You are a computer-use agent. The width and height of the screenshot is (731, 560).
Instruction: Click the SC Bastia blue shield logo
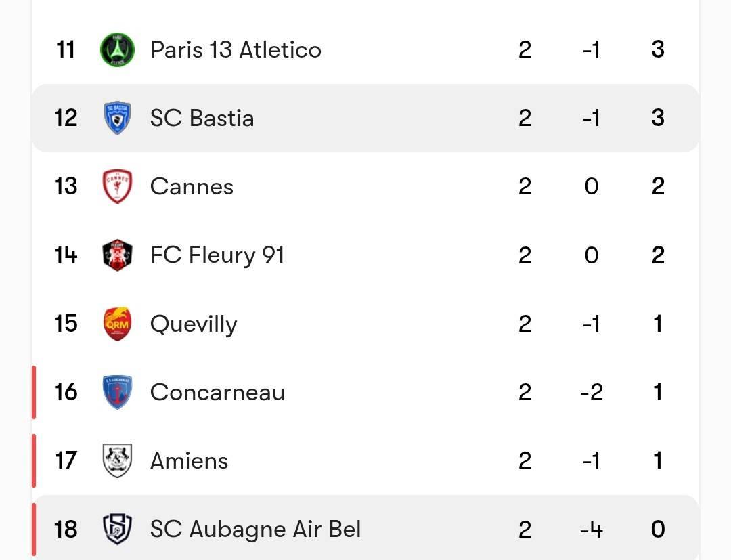(x=117, y=118)
